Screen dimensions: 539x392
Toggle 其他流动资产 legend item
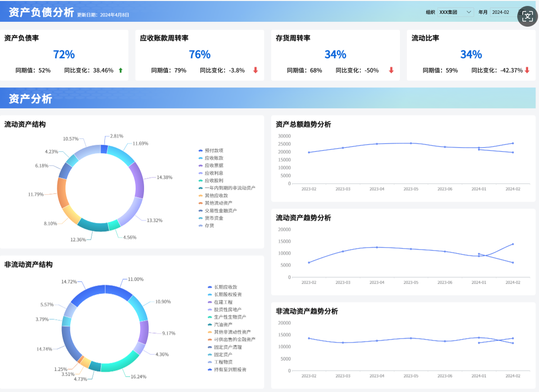point(215,203)
